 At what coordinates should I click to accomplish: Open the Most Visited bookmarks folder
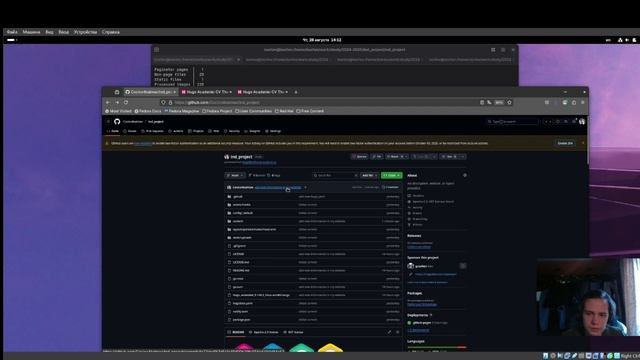coord(118,111)
